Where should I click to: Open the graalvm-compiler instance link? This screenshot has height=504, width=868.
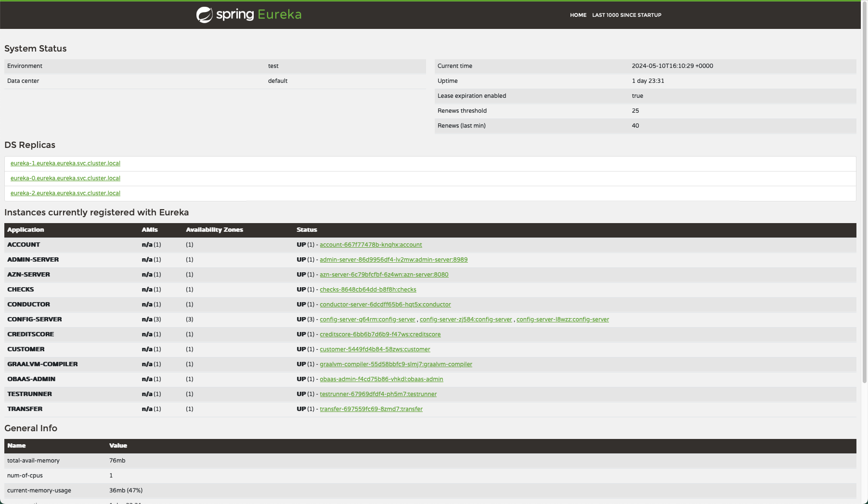(x=396, y=364)
